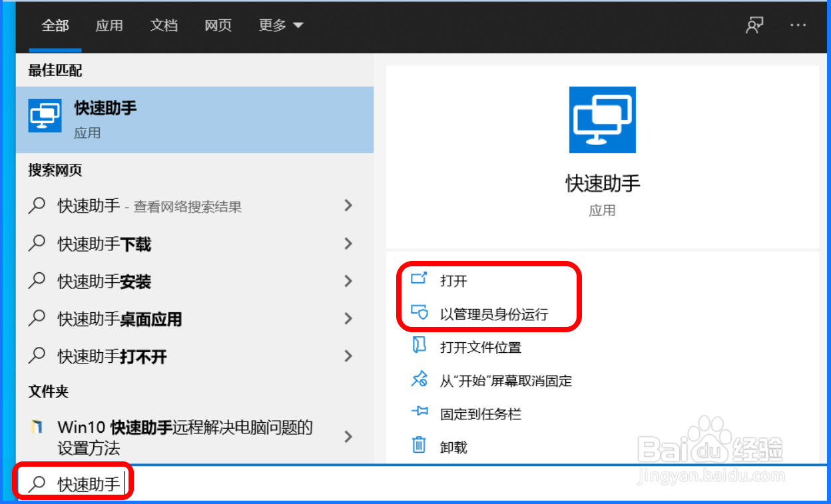Screen dimensions: 831x504
Task: Pin 快速助手 to the taskbar
Action: click(420, 413)
